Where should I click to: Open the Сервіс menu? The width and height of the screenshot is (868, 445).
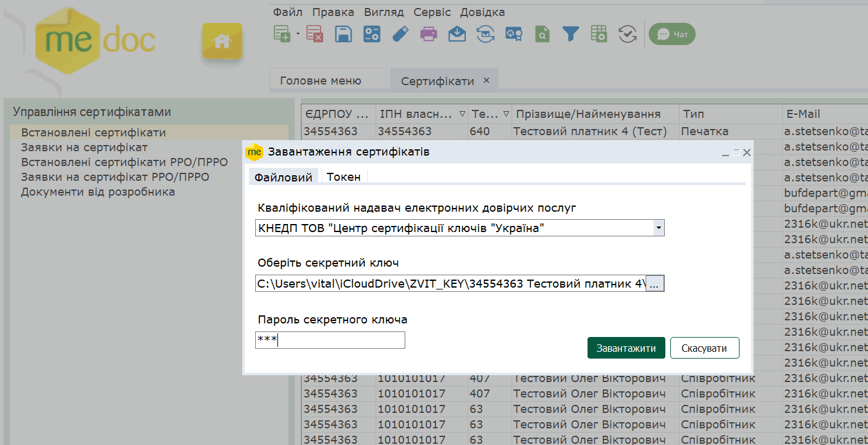click(432, 12)
